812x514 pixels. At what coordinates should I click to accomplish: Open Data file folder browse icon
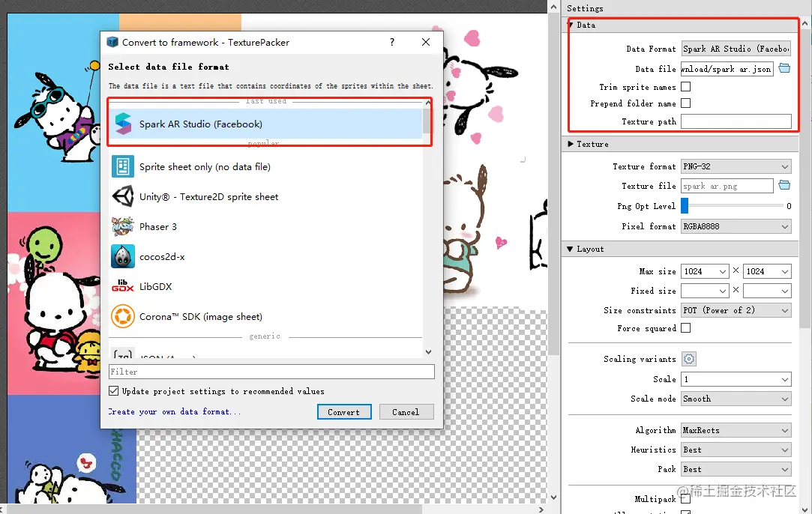tap(784, 68)
